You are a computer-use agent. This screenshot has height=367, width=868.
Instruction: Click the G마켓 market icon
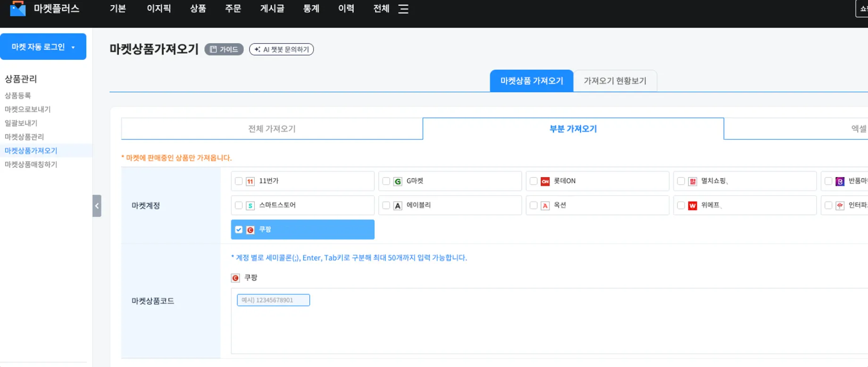click(398, 181)
